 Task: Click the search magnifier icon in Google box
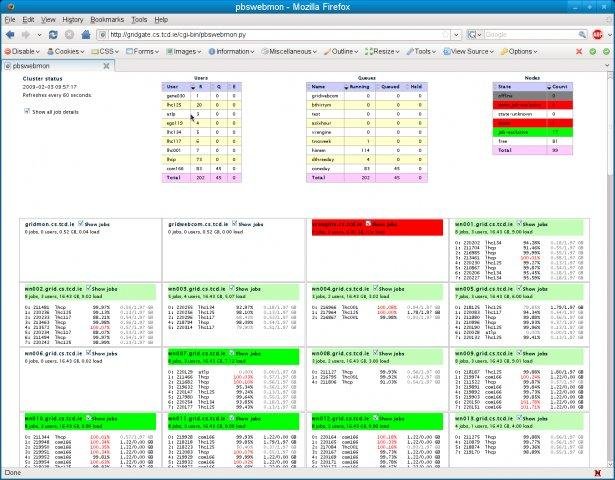point(582,35)
